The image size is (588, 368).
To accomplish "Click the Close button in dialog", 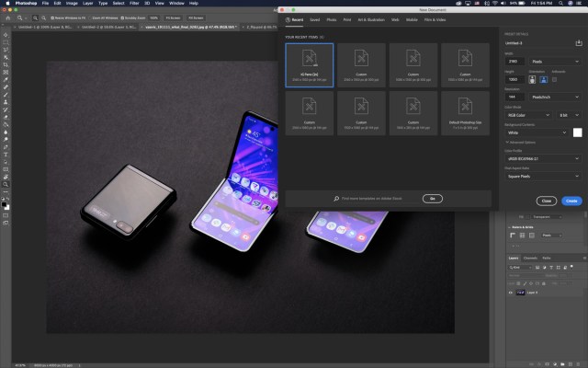I will click(x=547, y=201).
